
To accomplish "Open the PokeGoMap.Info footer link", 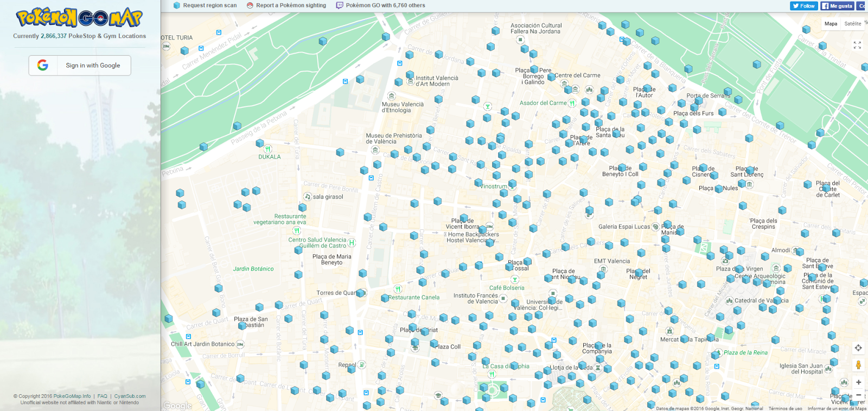I will click(72, 396).
